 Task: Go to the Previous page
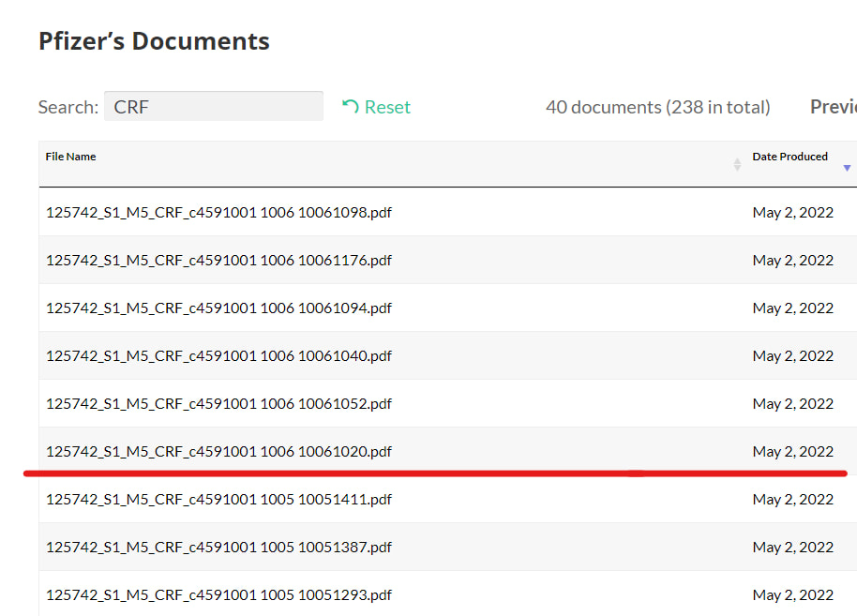[833, 107]
